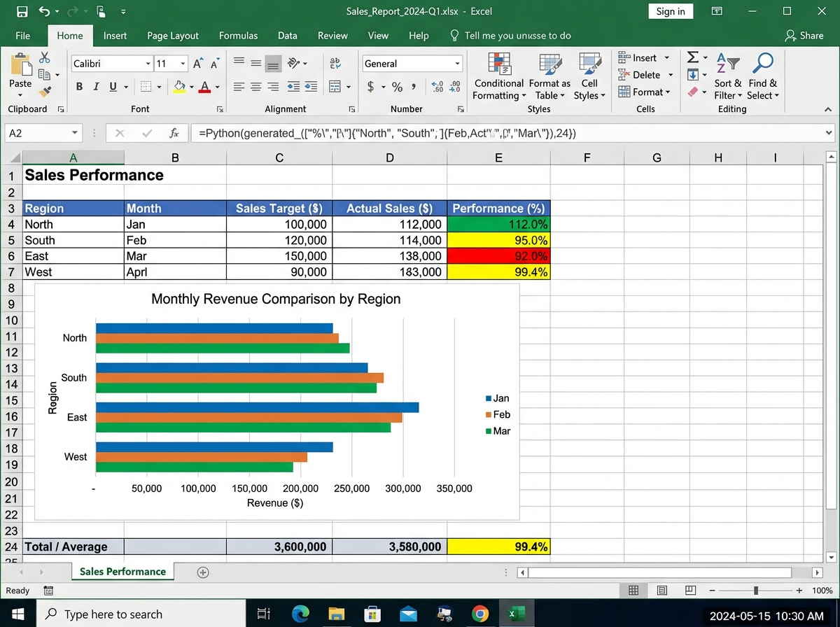Viewport: 840px width, 627px height.
Task: Click the Tell me search box
Action: (510, 36)
